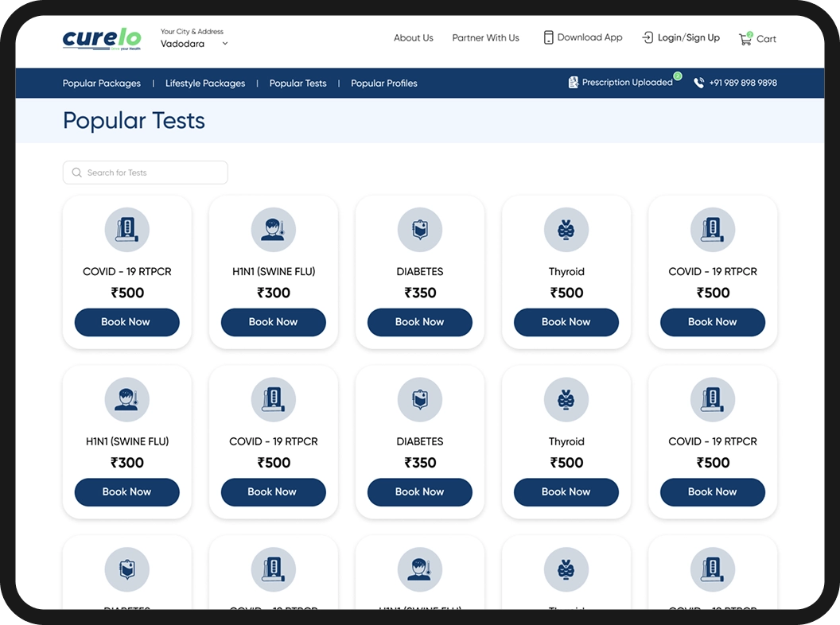This screenshot has width=840, height=625.
Task: Click the Curelo logo
Action: [x=102, y=38]
